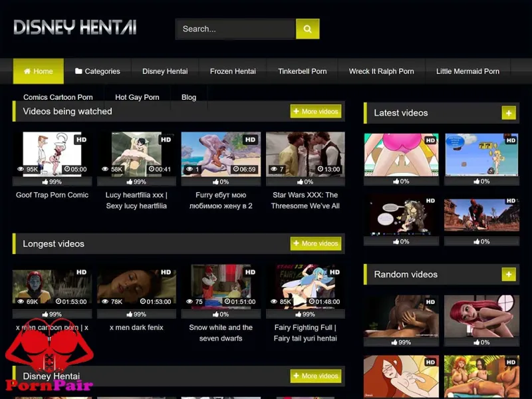This screenshot has width=532, height=399.
Task: Open the Blog menu item
Action: [189, 97]
